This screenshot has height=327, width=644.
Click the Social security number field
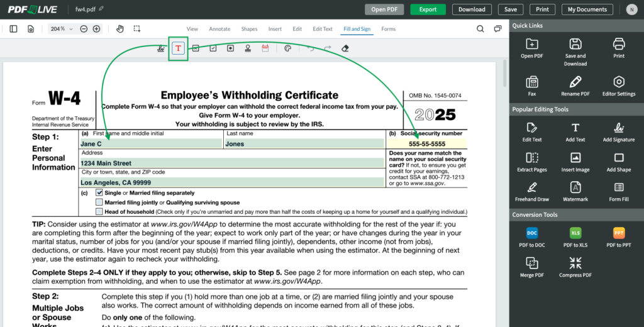427,144
